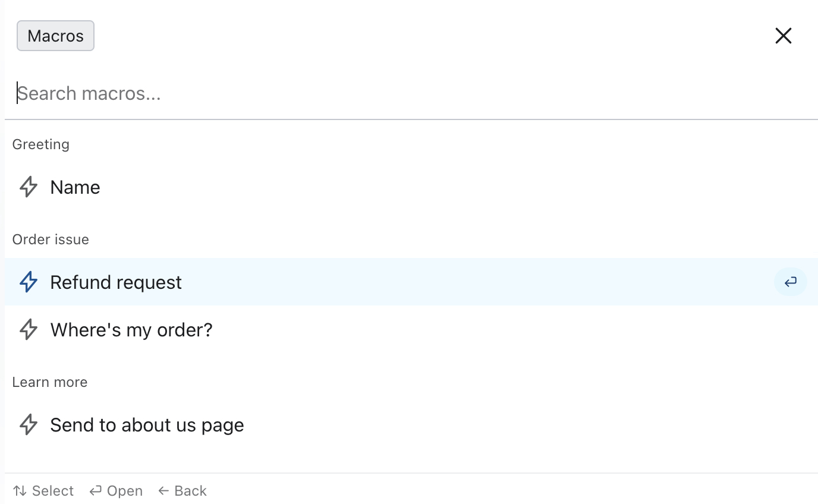Choose the Refund request macro label

point(116,282)
